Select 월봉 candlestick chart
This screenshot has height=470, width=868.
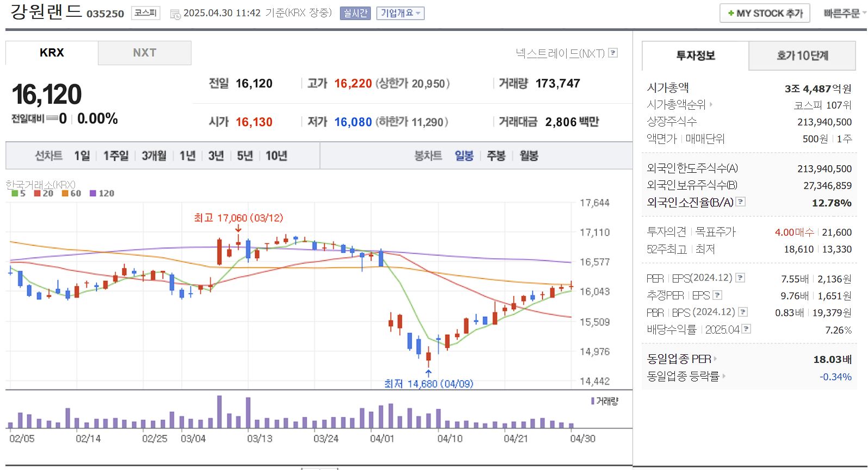pos(529,156)
